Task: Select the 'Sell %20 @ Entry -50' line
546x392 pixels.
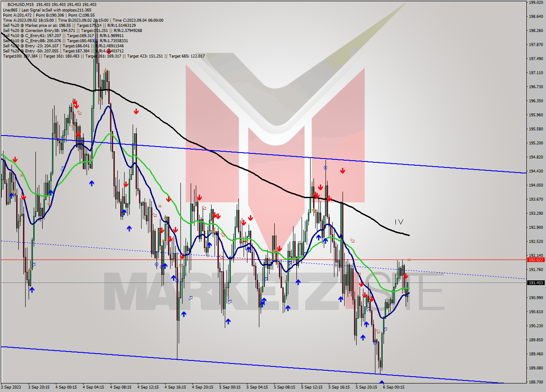Action: [63, 51]
